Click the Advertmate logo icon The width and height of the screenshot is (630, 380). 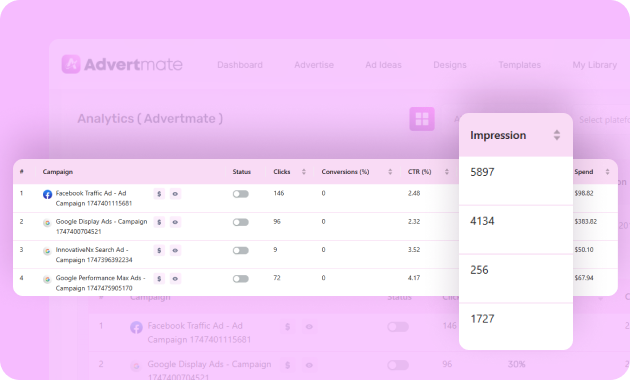click(71, 64)
